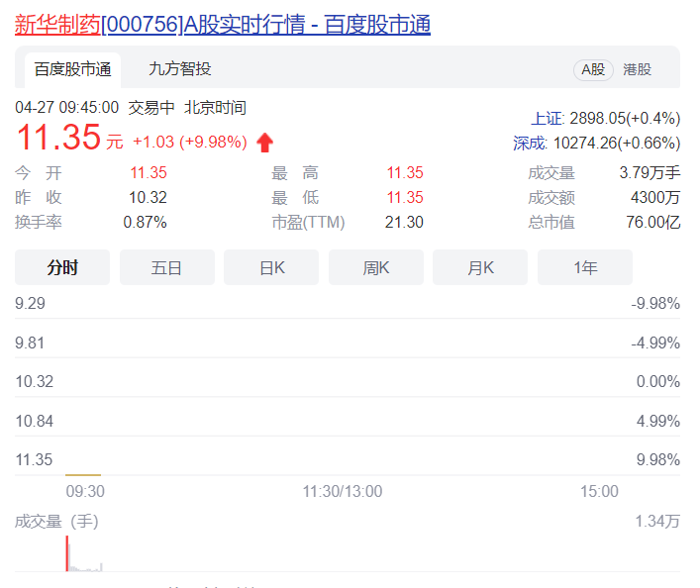Open the 新华制药 A股实时行情 title link

223,25
